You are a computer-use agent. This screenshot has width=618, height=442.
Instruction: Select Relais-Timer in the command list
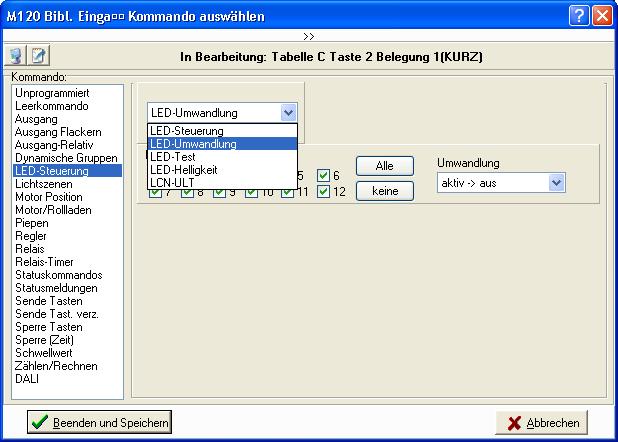[x=46, y=262]
